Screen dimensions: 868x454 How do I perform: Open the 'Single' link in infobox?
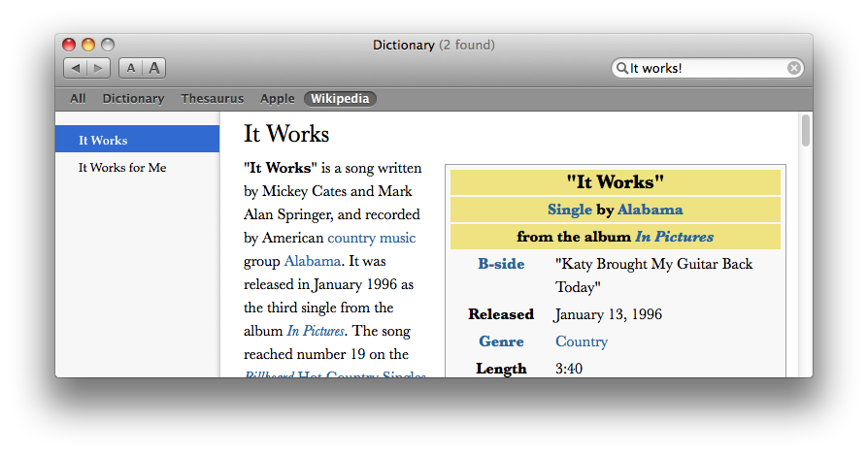(x=570, y=210)
